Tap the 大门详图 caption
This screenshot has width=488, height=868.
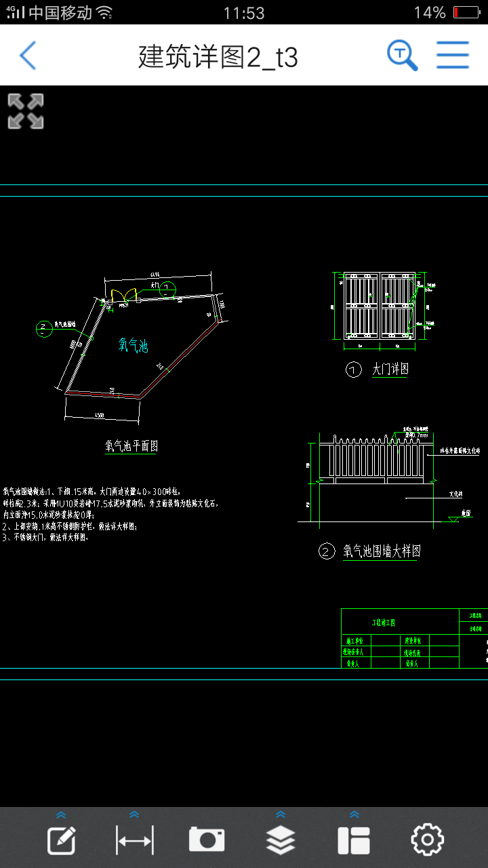(390, 370)
